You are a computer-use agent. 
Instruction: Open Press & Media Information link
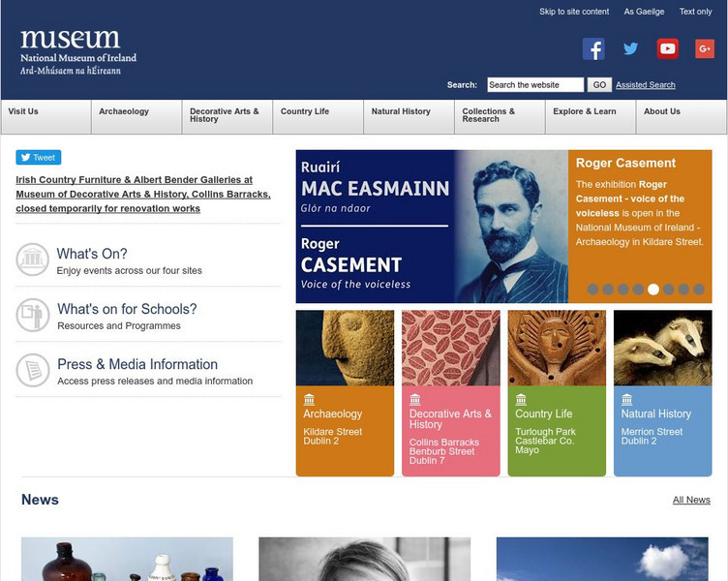[x=137, y=364]
